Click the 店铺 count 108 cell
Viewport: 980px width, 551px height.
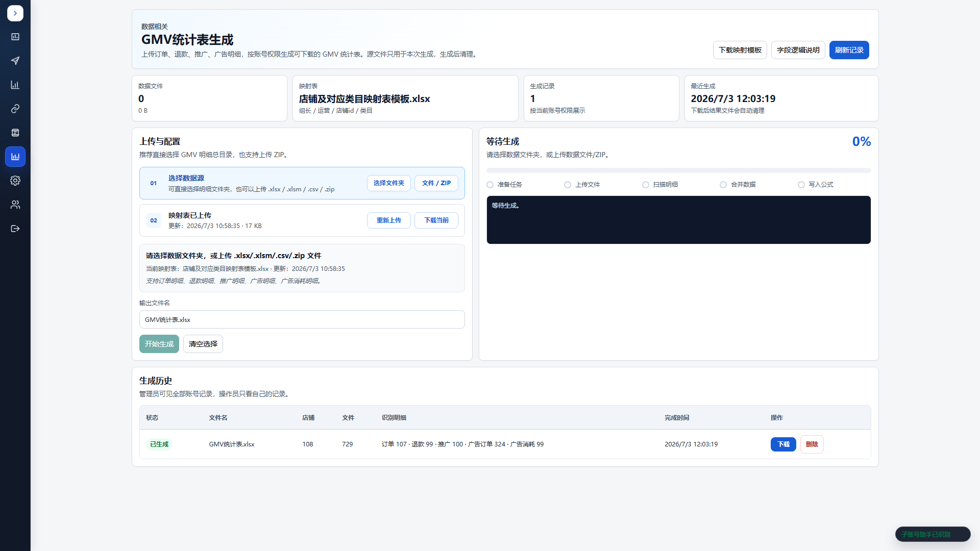point(308,444)
